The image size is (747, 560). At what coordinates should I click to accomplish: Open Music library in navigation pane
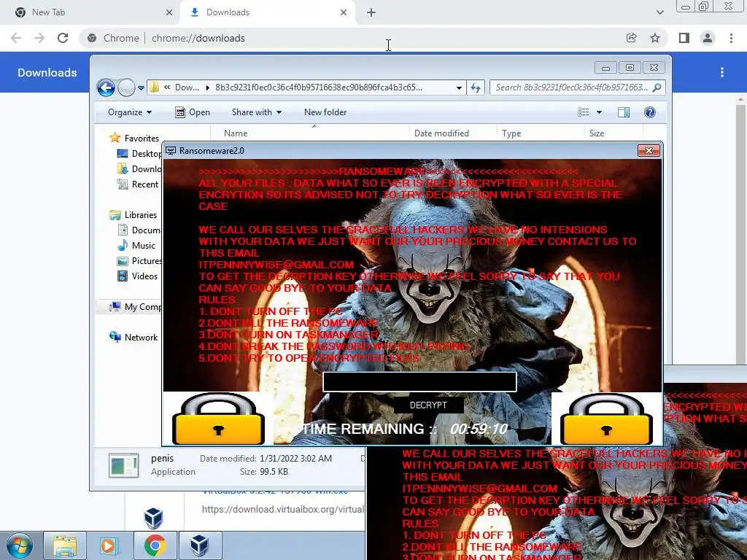point(136,246)
